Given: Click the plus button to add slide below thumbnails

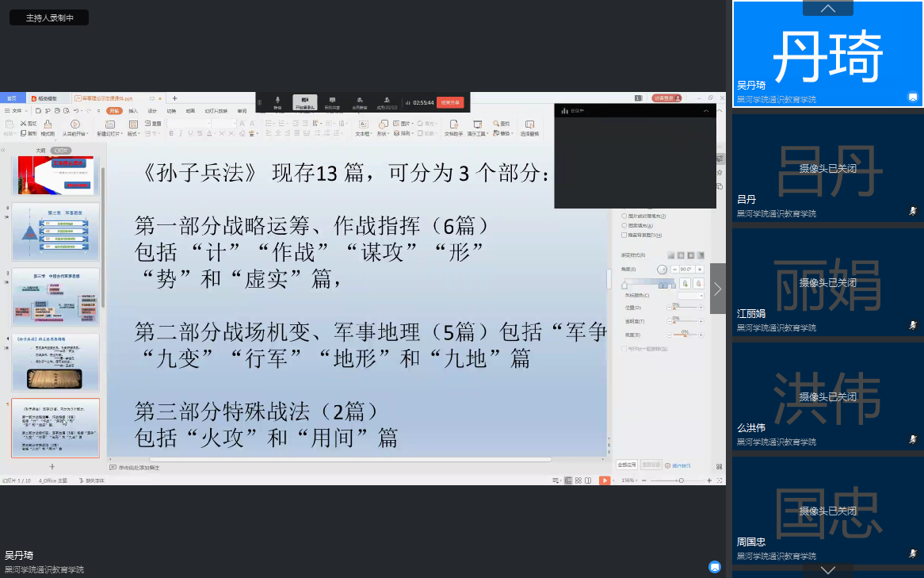Looking at the screenshot, I should point(52,467).
